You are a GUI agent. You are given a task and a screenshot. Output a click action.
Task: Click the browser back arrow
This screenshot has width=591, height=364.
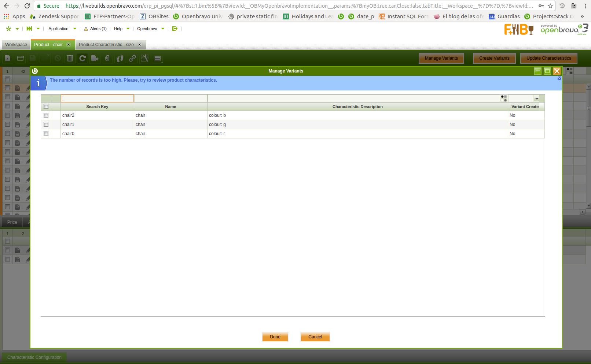[7, 6]
